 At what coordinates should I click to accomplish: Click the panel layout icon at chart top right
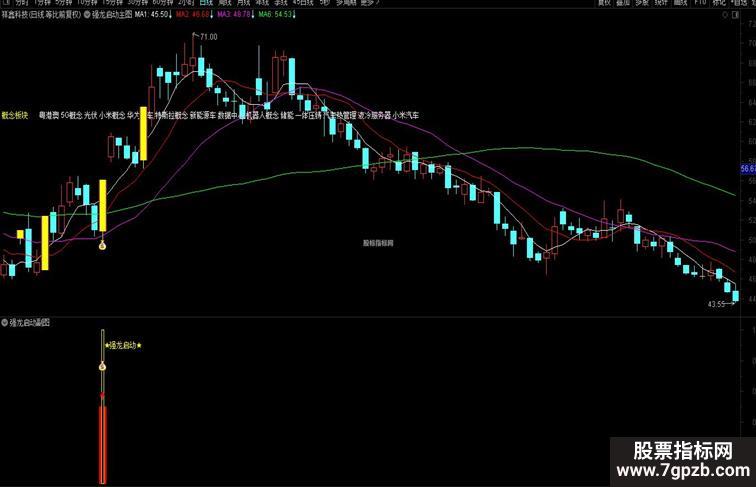tap(735, 14)
